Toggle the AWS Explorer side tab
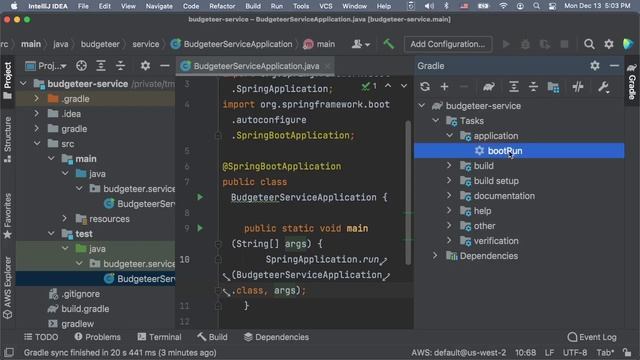Image resolution: width=640 pixels, height=360 pixels. point(7,287)
